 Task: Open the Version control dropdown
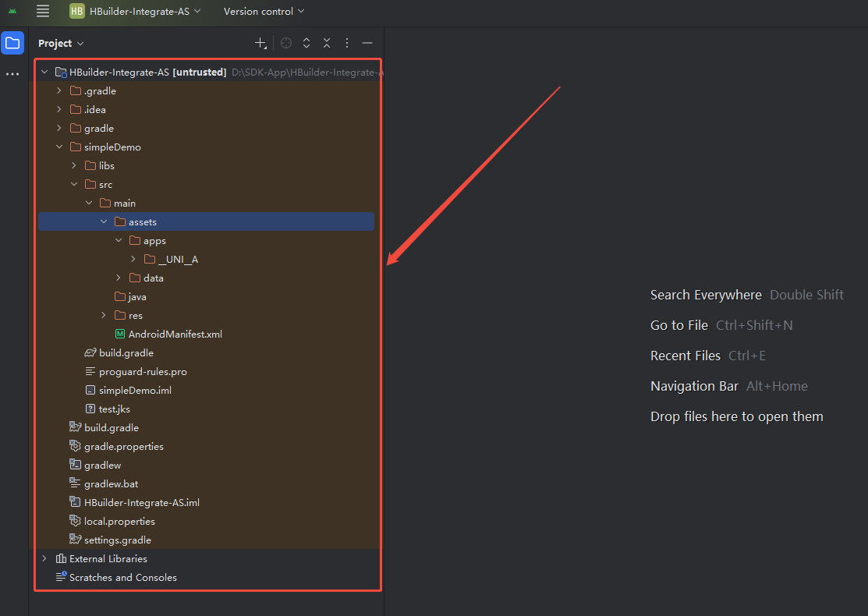[264, 11]
